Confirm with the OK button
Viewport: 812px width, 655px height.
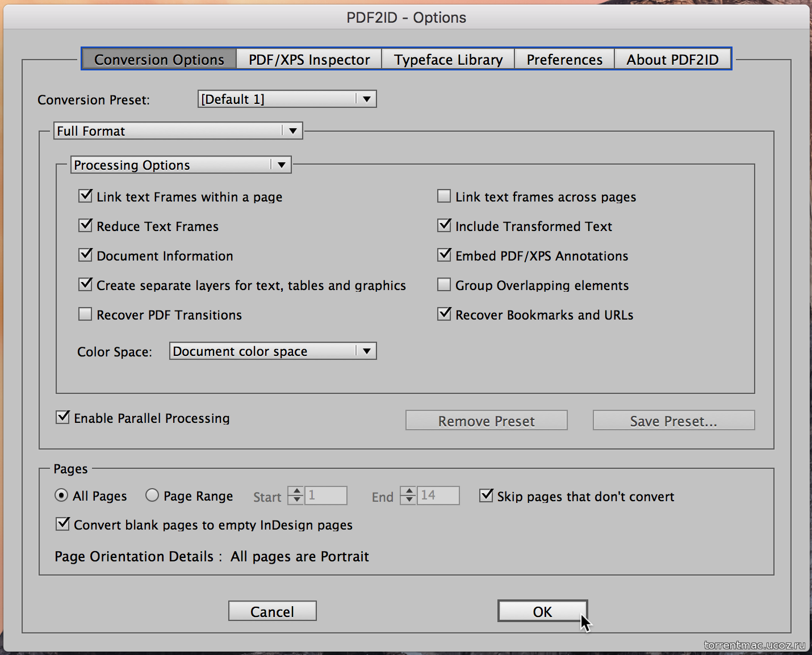coord(542,611)
